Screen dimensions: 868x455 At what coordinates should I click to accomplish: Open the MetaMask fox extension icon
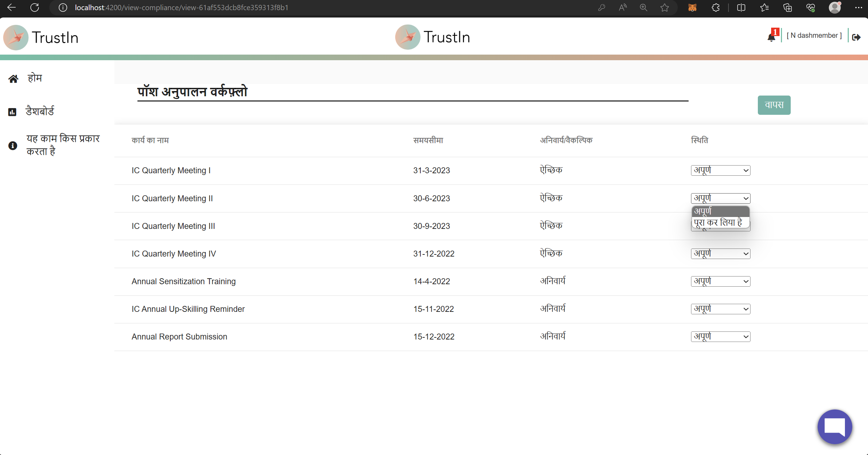(x=692, y=7)
